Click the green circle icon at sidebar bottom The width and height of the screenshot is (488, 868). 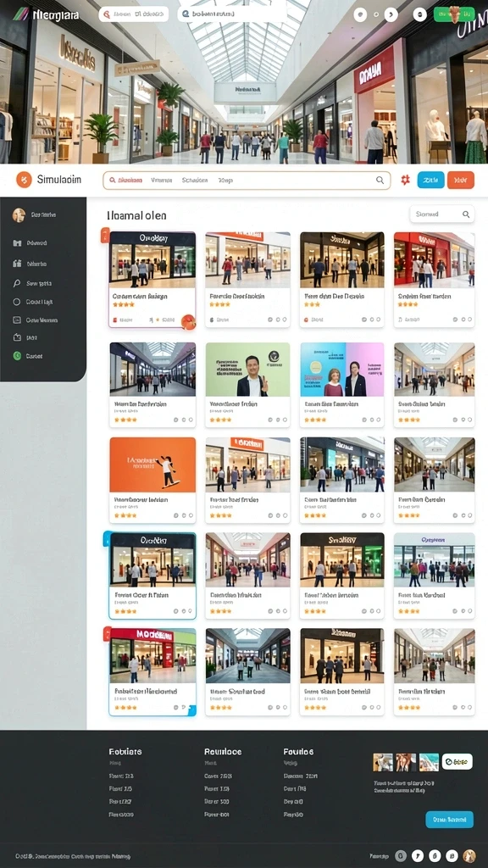tap(17, 356)
